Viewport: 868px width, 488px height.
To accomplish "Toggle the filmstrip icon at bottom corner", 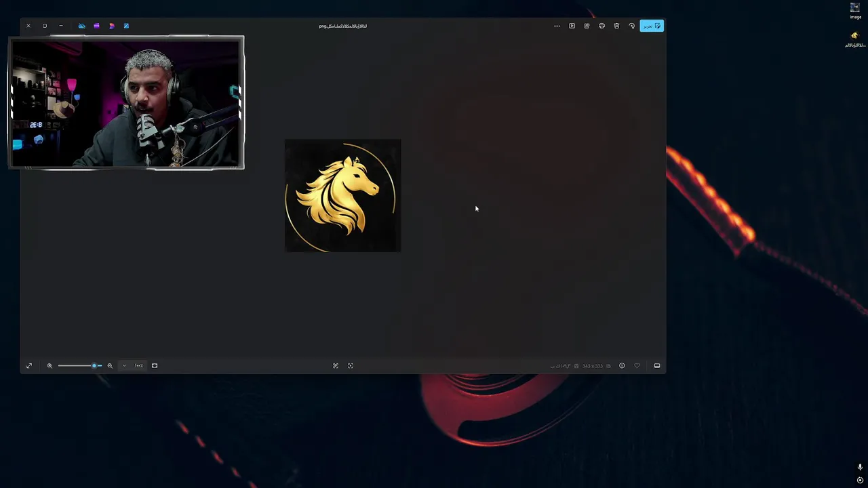I will [x=657, y=365].
